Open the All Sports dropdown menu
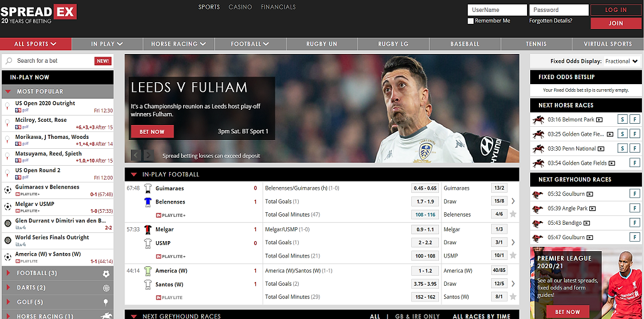The height and width of the screenshot is (319, 644). (x=36, y=44)
